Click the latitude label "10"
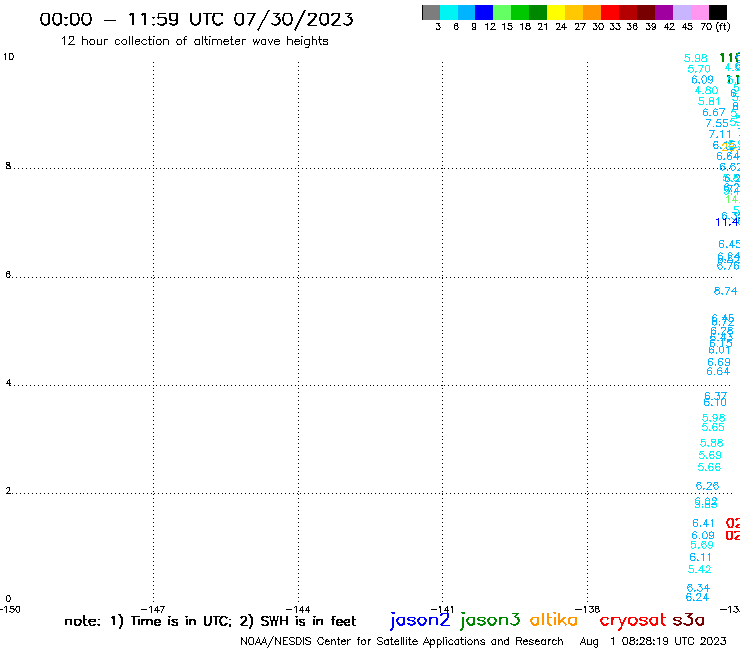The width and height of the screenshot is (740, 650). [x=8, y=57]
